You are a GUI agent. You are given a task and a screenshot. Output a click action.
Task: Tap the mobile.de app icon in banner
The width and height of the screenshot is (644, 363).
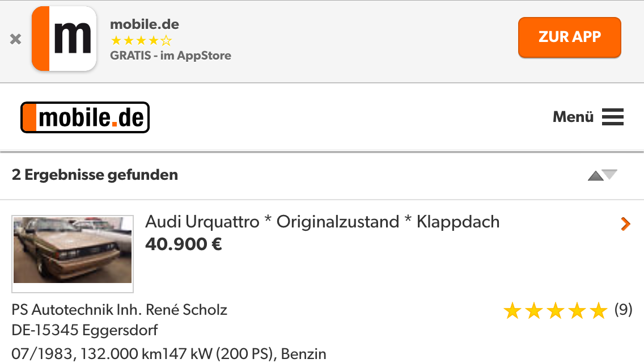point(64,39)
